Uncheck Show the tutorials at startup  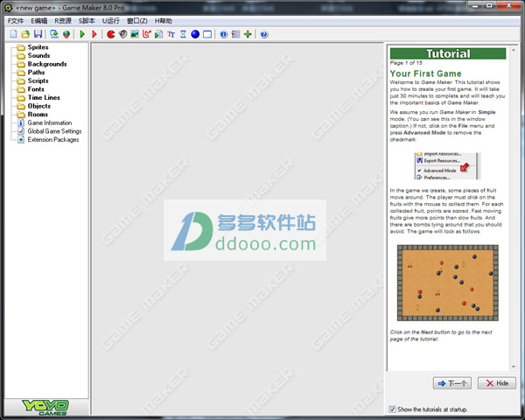point(392,409)
